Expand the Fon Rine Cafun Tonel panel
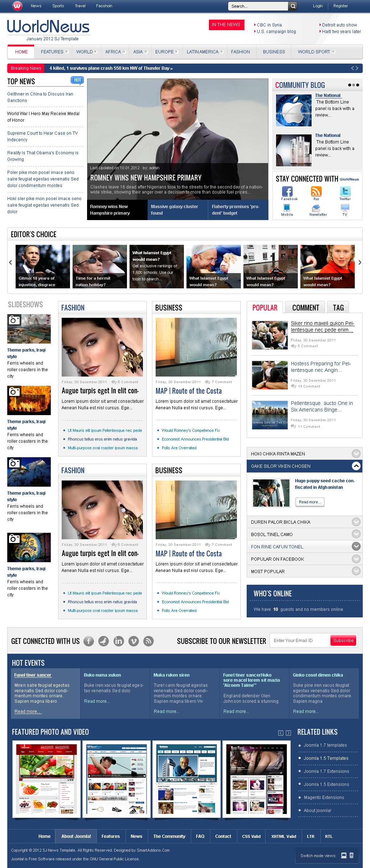This screenshot has width=370, height=868. click(356, 547)
